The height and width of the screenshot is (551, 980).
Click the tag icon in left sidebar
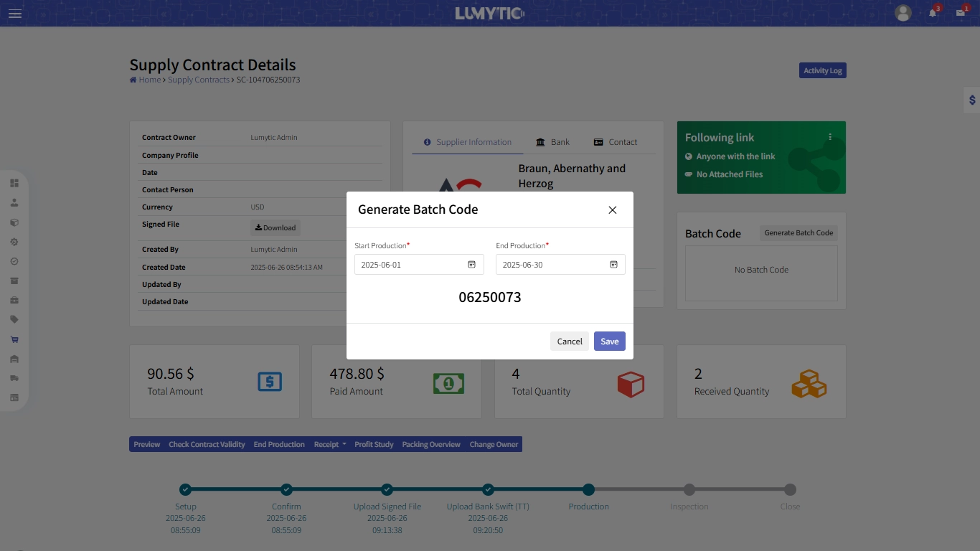[14, 320]
